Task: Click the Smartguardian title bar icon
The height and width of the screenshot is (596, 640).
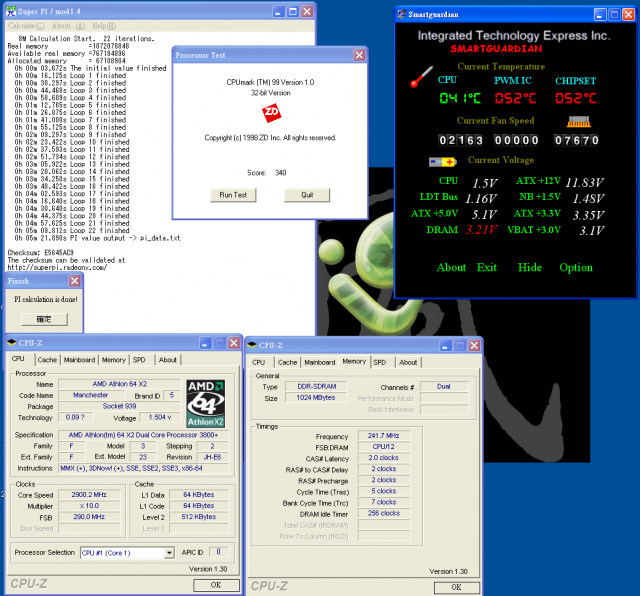Action: (402, 14)
